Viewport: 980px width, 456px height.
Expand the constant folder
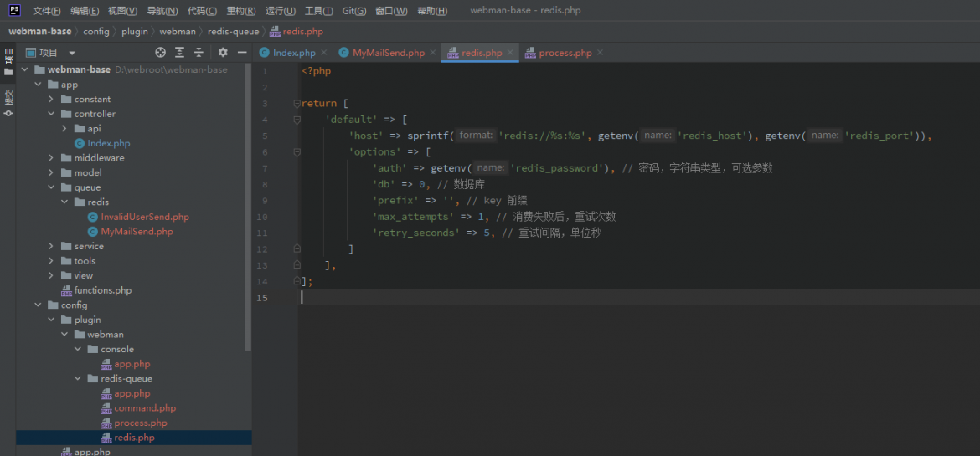tap(50, 100)
